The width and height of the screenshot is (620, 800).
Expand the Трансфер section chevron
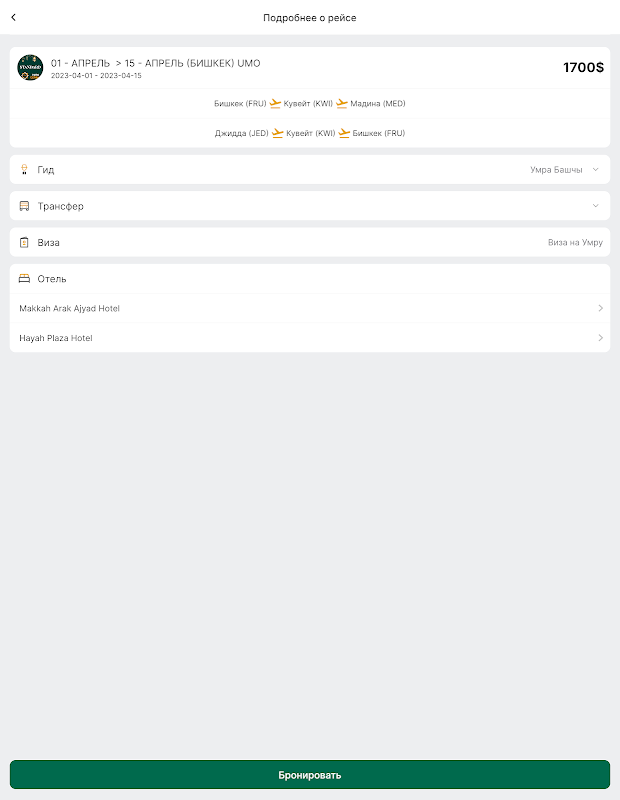tap(595, 206)
